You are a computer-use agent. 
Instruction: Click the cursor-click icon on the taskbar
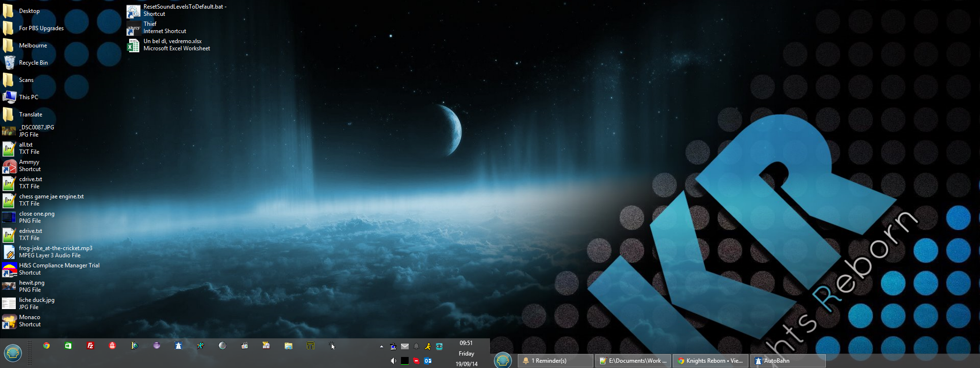333,345
